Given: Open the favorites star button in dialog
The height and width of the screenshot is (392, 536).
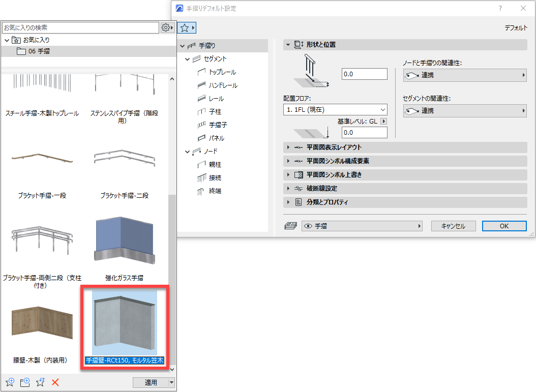Looking at the screenshot, I should (186, 27).
